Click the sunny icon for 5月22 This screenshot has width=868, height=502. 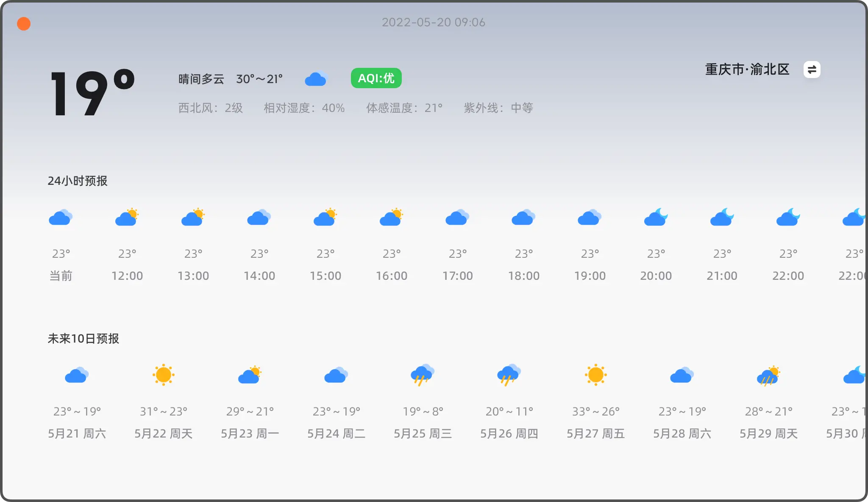click(x=163, y=375)
